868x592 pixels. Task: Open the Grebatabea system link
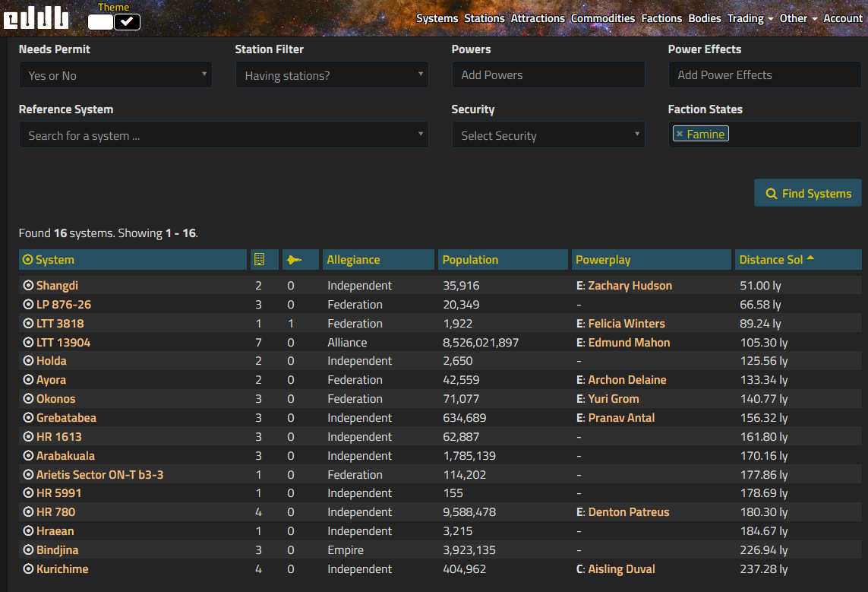66,417
